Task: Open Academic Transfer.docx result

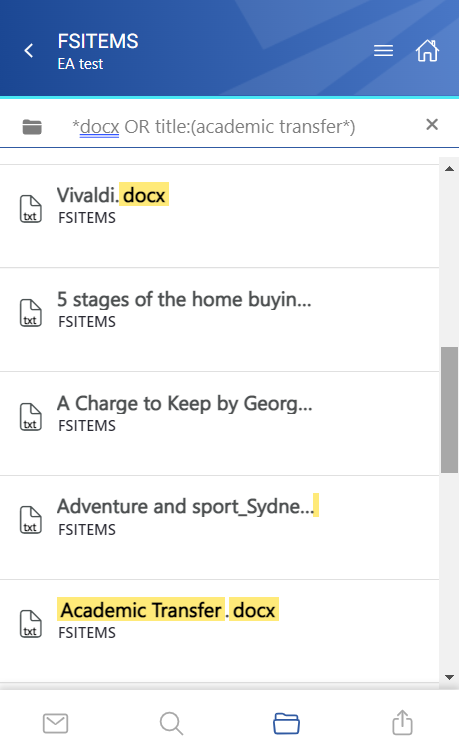Action: tap(219, 631)
